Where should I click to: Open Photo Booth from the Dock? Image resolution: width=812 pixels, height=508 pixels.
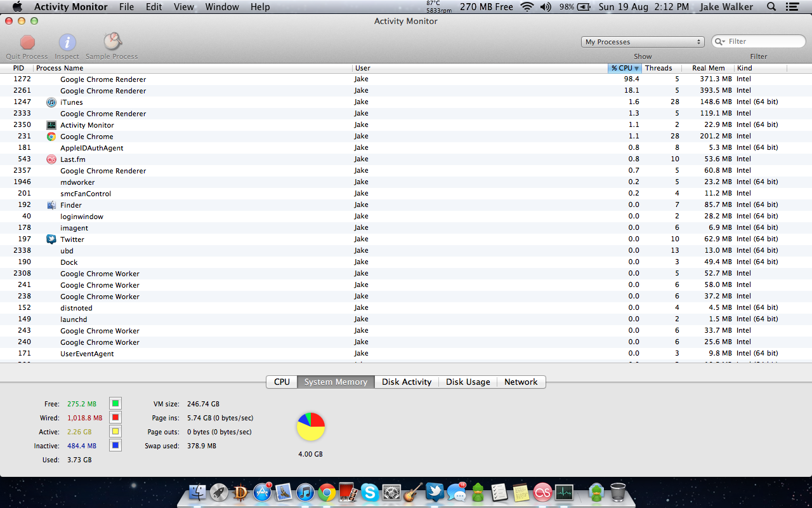(349, 492)
